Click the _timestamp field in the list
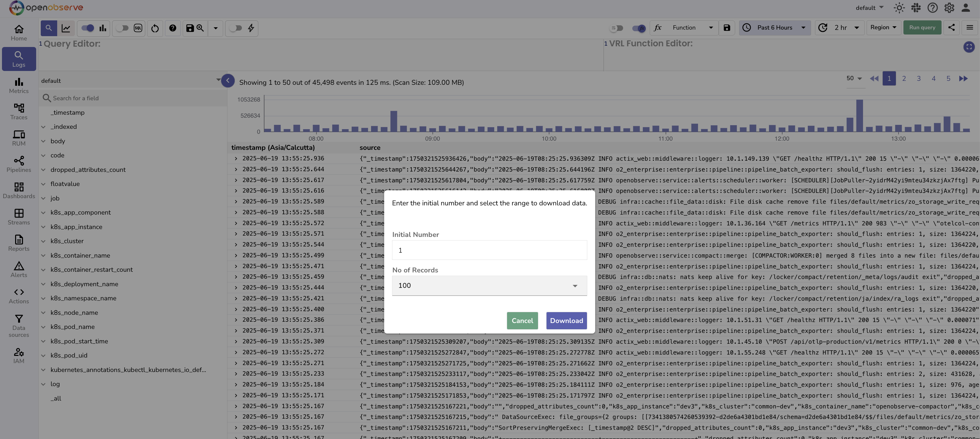The image size is (980, 439). tap(67, 112)
